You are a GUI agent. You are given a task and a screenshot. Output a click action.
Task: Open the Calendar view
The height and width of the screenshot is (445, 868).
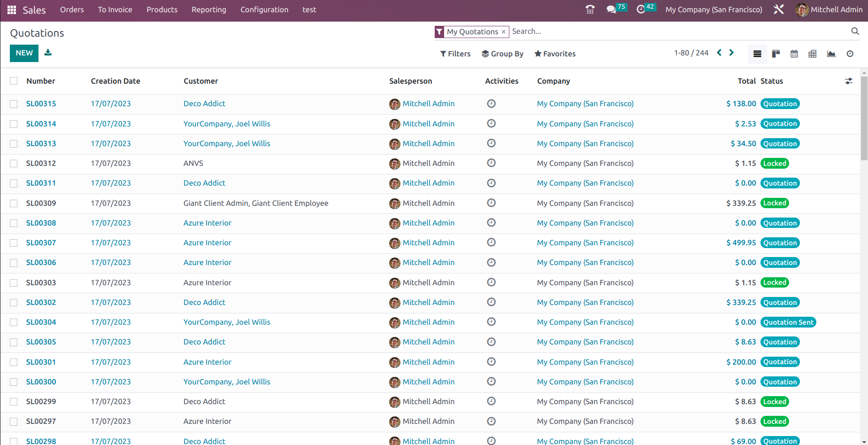(x=794, y=54)
